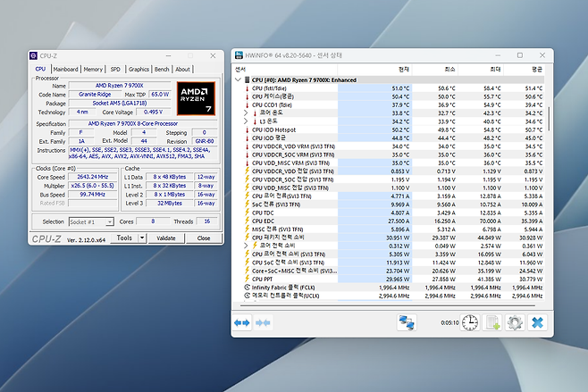
Task: Switch to the Mainboard tab
Action: (65, 69)
